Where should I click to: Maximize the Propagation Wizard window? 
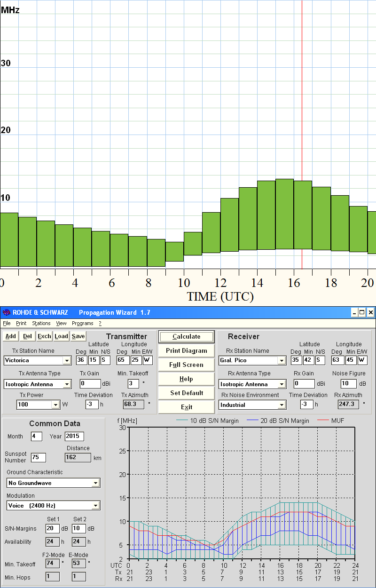362,312
